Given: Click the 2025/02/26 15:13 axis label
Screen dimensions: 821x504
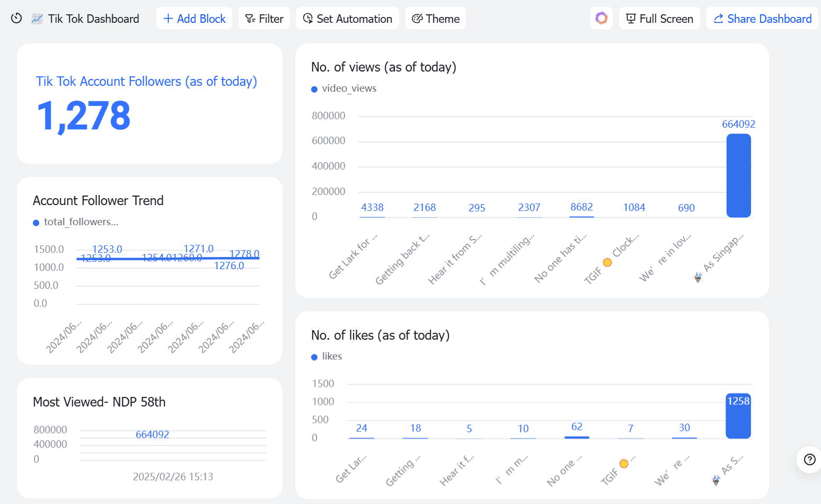Looking at the screenshot, I should click(x=173, y=476).
